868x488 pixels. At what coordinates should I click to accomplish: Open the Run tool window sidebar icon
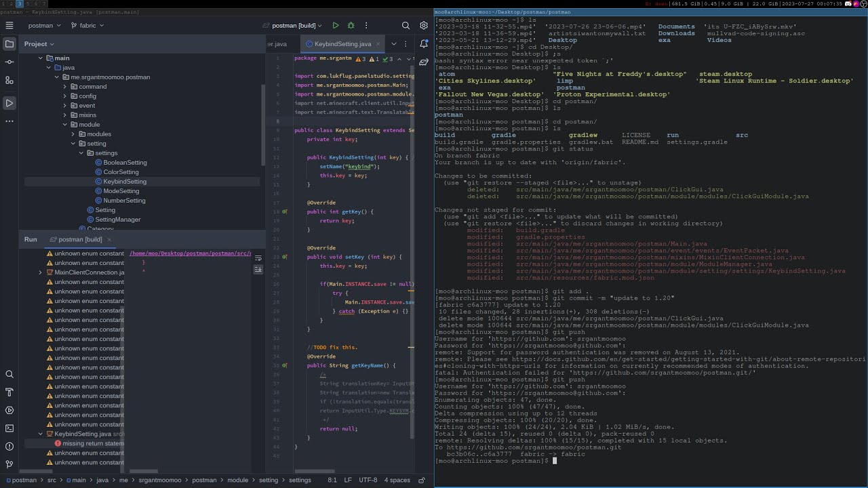pos(9,103)
